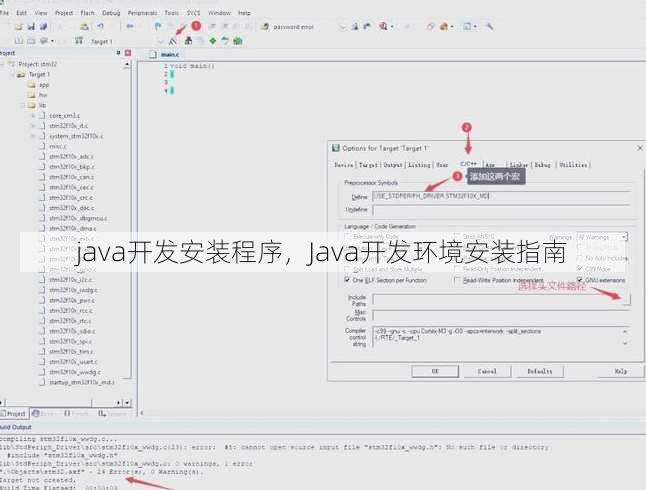Switch to the Output tab in options dialog
Image resolution: width=646 pixels, height=490 pixels.
tap(393, 165)
